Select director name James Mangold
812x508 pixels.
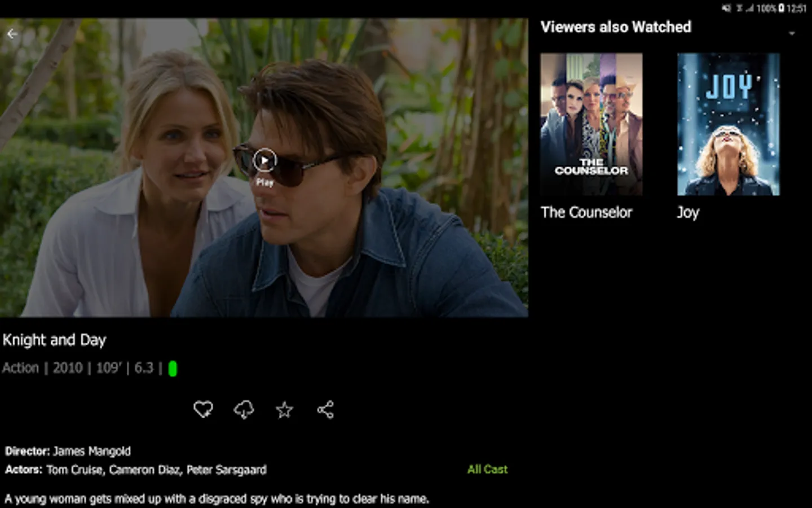click(92, 451)
